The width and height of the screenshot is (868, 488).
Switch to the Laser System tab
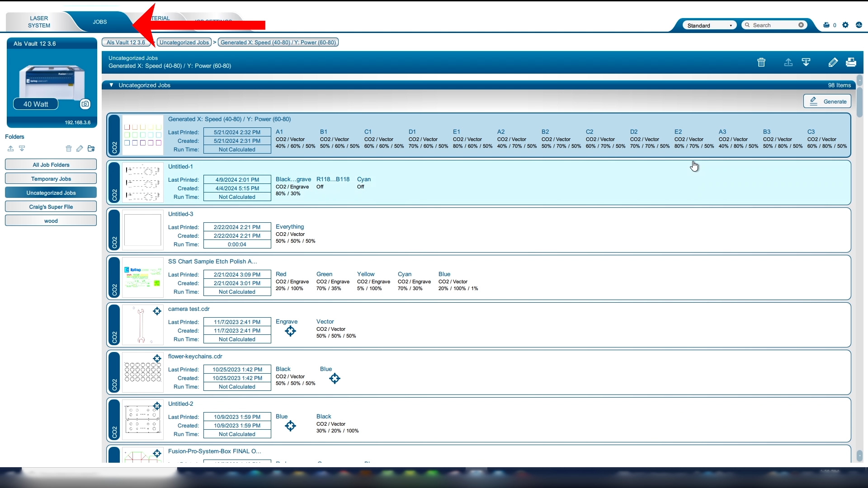click(39, 22)
